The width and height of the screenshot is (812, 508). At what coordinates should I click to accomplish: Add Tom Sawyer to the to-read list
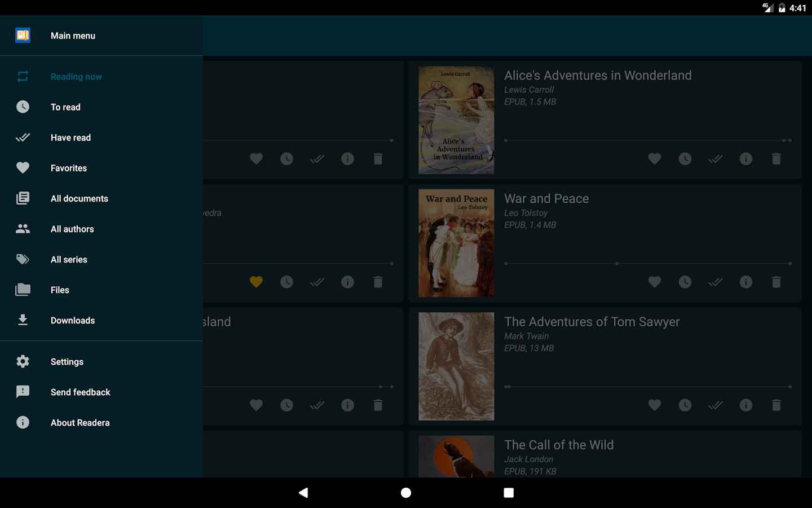click(685, 405)
